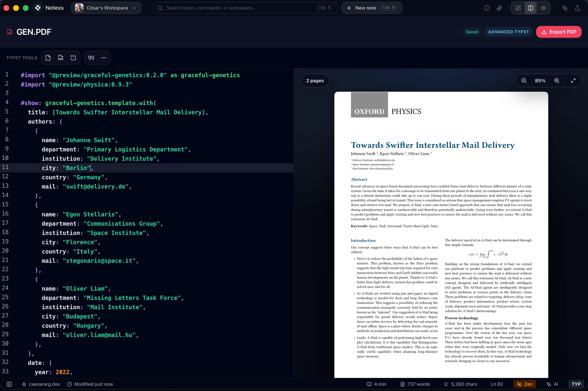Click the OXFORD logo in the preview

[x=369, y=105]
